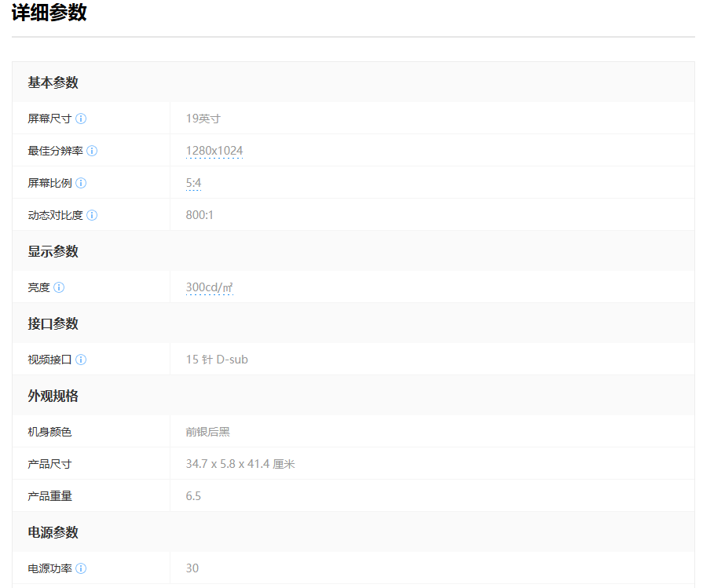Click the 800:1 contrast ratio value
This screenshot has width=703, height=588.
click(200, 214)
